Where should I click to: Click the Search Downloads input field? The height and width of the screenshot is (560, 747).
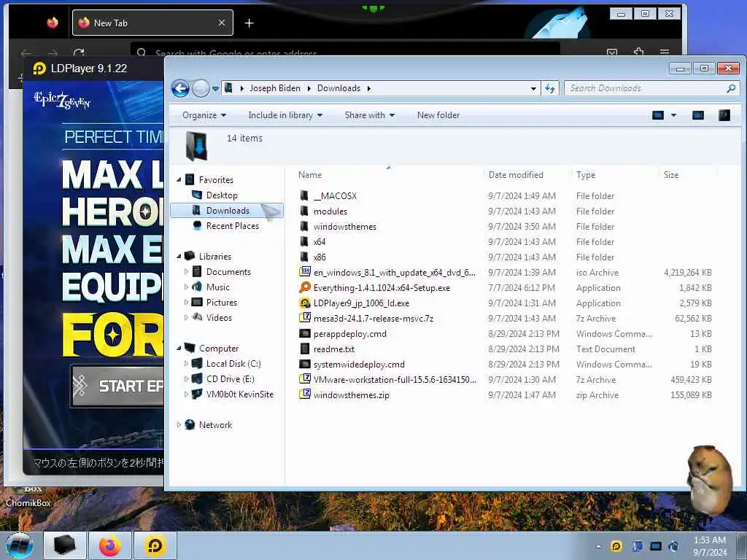point(647,88)
